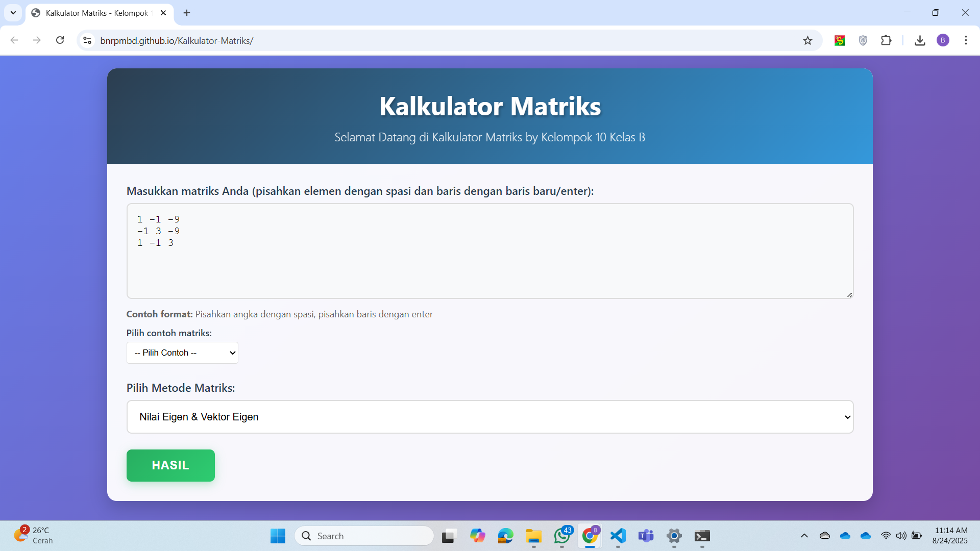Click the Wi-Fi network tray icon
The width and height of the screenshot is (980, 551).
click(x=886, y=536)
